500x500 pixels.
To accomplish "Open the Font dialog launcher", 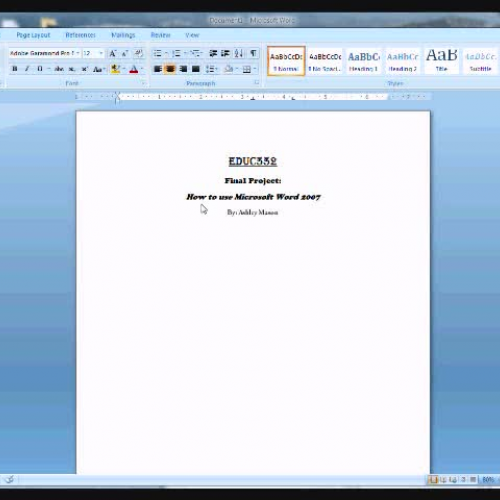I will [x=144, y=83].
